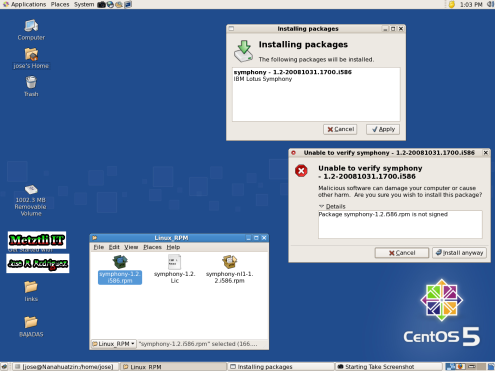Viewport: 495px width, 371px height.
Task: Launch the web browser globe icon in top panel
Action: [110, 4]
